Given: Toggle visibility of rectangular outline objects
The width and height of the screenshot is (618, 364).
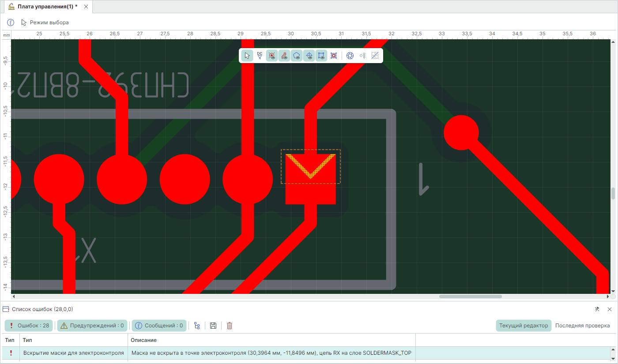Looking at the screenshot, I should pos(321,56).
